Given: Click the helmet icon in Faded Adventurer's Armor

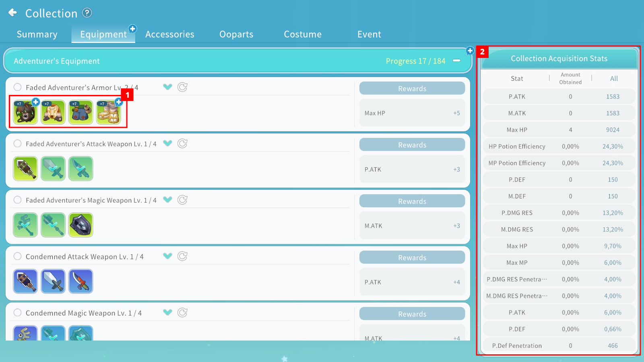Looking at the screenshot, I should (25, 112).
